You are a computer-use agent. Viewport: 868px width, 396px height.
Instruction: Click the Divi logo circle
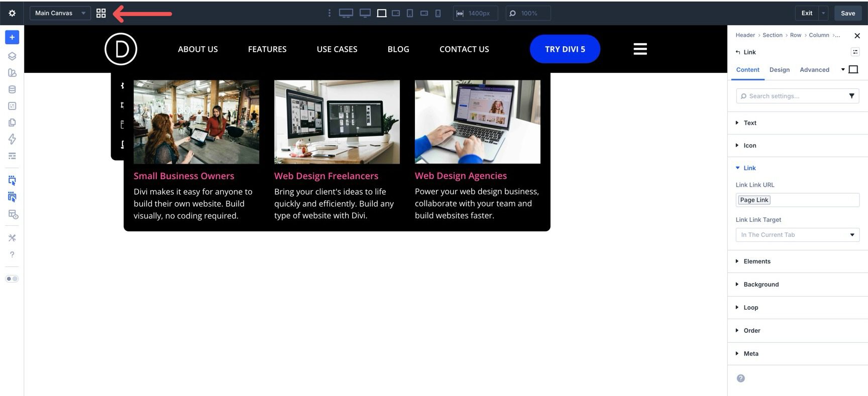click(x=121, y=49)
